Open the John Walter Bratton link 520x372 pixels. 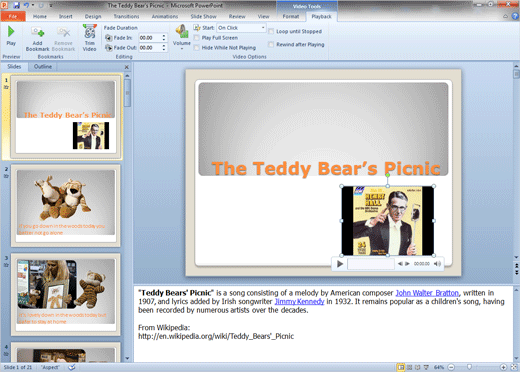tap(427, 293)
